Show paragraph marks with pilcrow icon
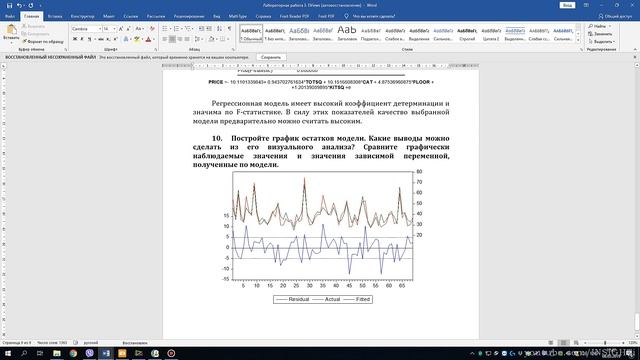640x360 pixels. click(229, 29)
